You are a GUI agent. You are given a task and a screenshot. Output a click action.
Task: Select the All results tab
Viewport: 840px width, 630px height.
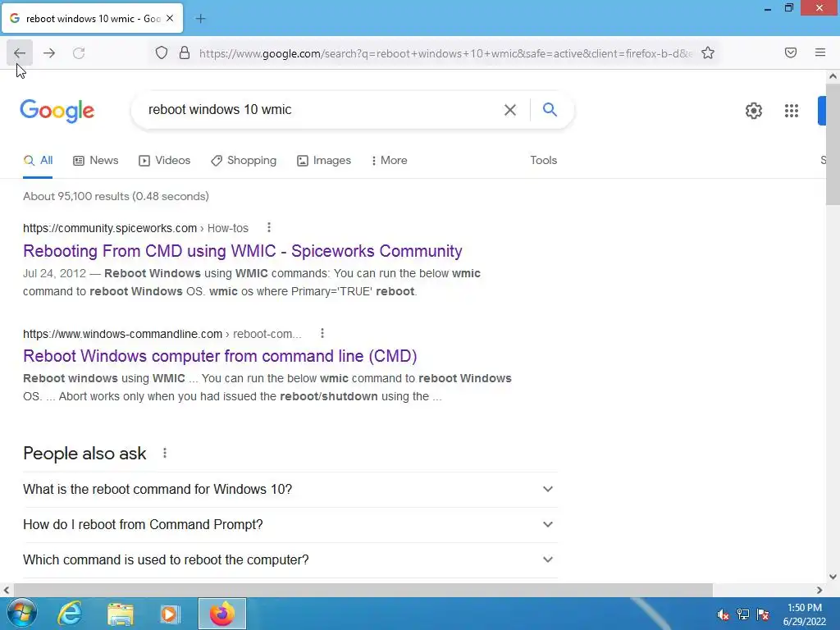[38, 160]
